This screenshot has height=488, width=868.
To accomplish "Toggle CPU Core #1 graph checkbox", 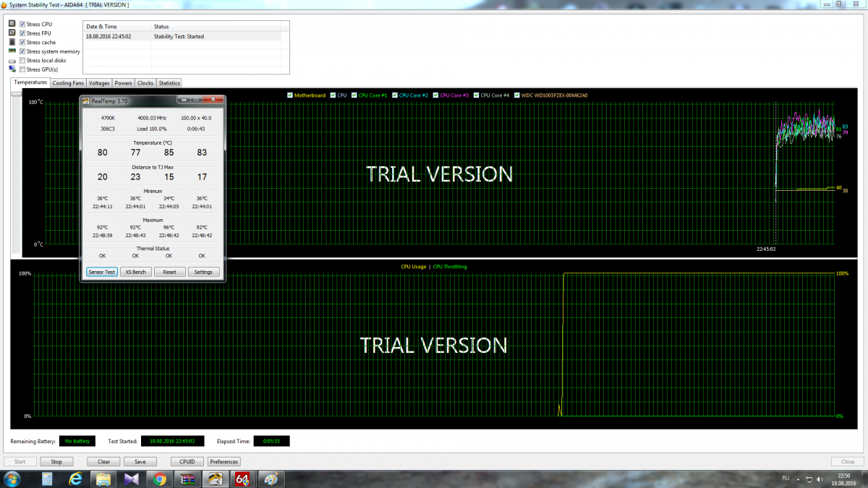I will click(354, 95).
